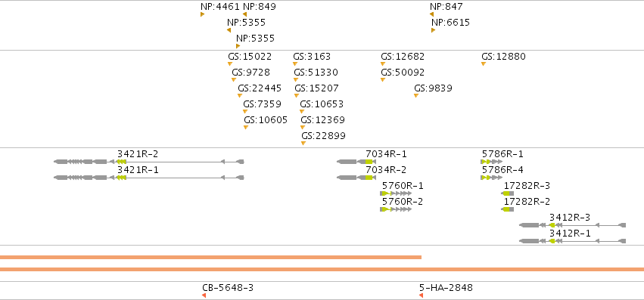Select the full-width orange segment bar
This screenshot has height=300, width=644.
(322, 269)
